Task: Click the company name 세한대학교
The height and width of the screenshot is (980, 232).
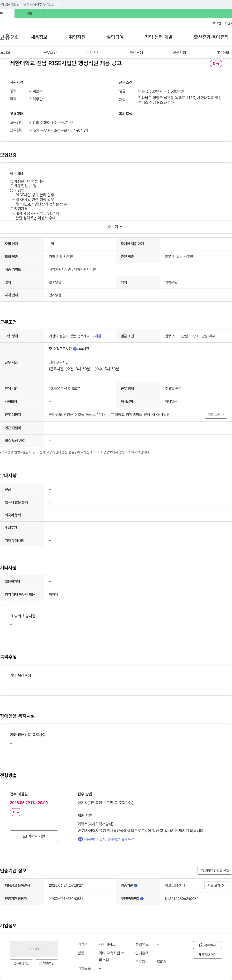Action: pos(107,944)
